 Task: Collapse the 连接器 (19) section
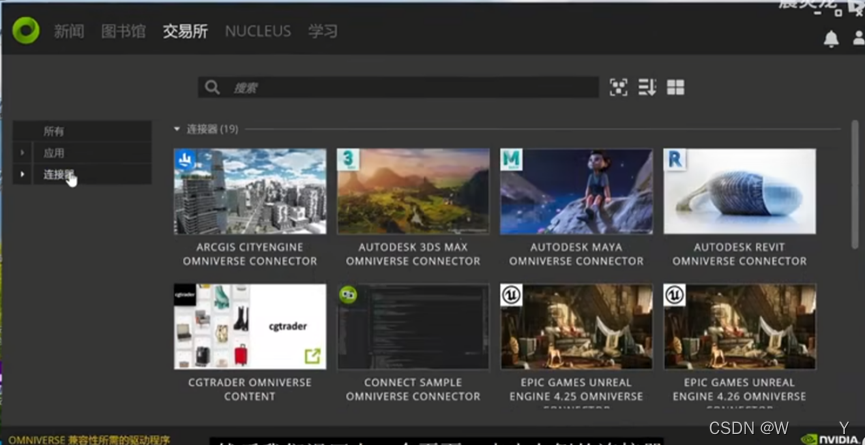click(x=177, y=129)
